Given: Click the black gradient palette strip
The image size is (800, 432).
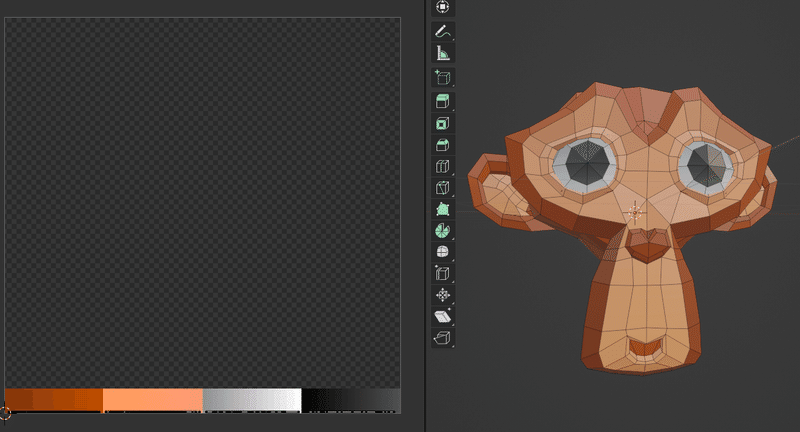Looking at the screenshot, I should (x=351, y=400).
